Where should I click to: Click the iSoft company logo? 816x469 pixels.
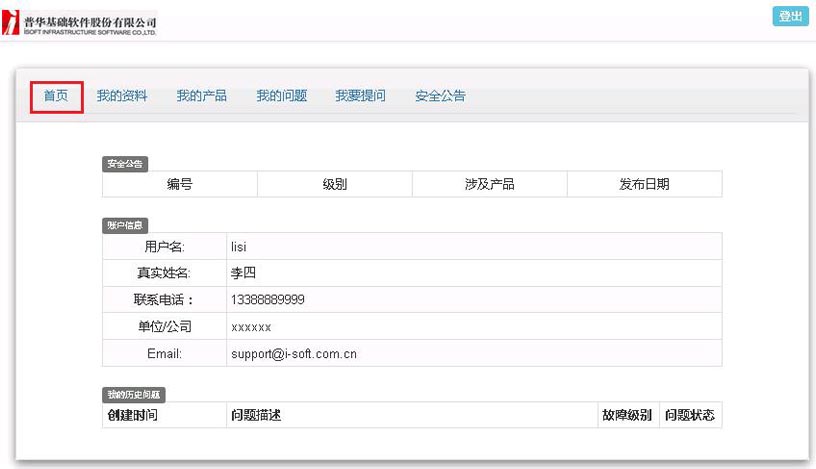click(x=79, y=23)
